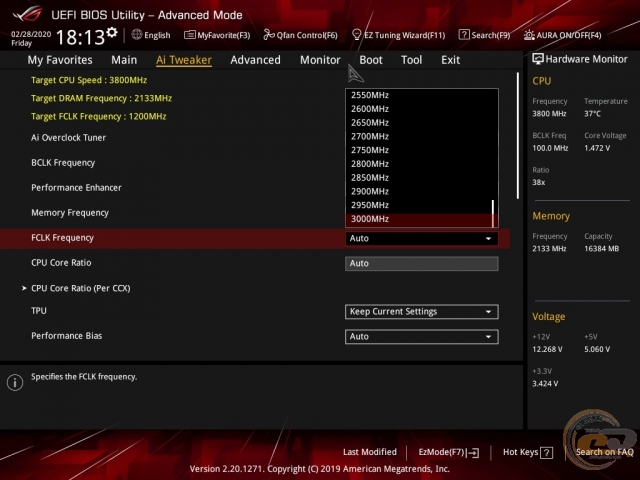Click +3.3V 3.424 V reading
The image size is (640, 480).
[x=545, y=384]
